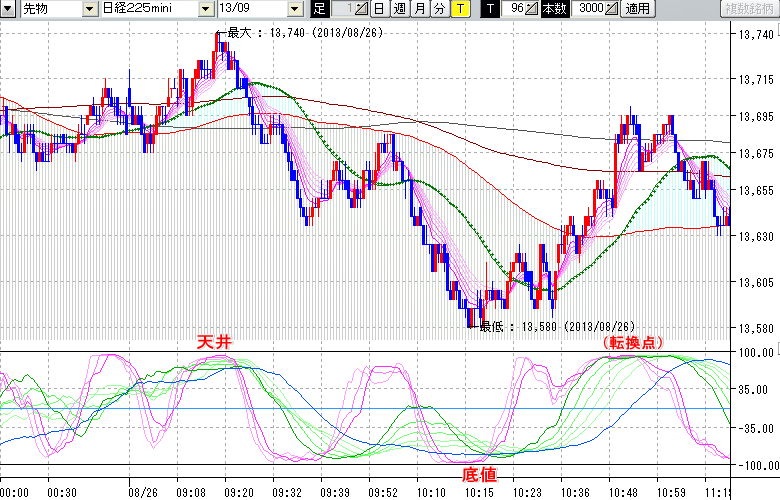Switch to monthly (月) candle timeframe
The width and height of the screenshot is (780, 500).
419,9
